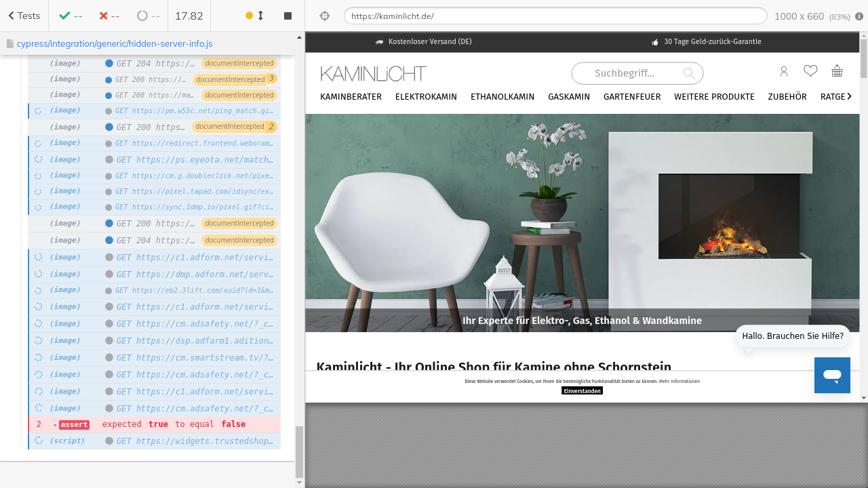
Task: Open the ELEKTROKAMIN menu item
Action: [x=426, y=97]
